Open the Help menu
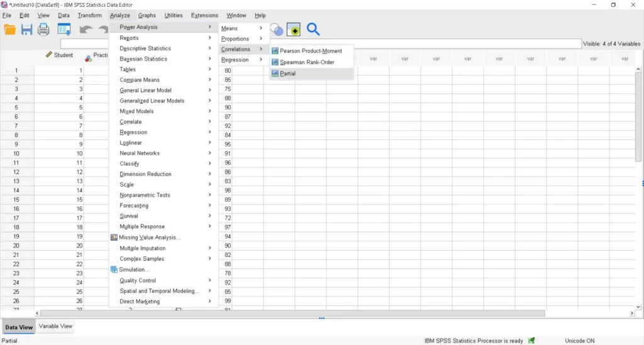The image size is (644, 345). coord(260,15)
